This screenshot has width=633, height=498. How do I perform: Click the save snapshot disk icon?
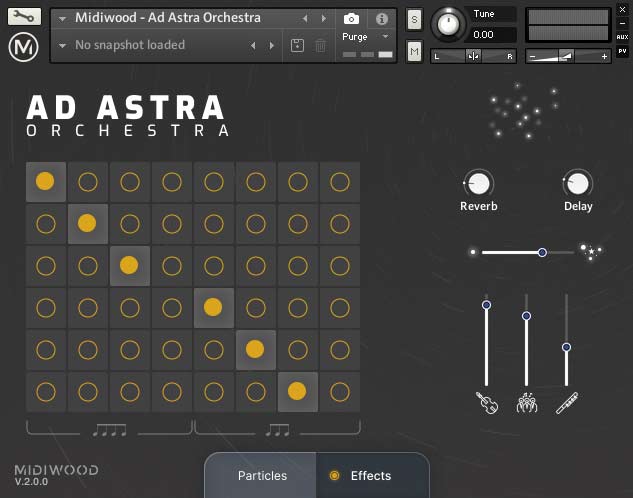click(x=297, y=45)
